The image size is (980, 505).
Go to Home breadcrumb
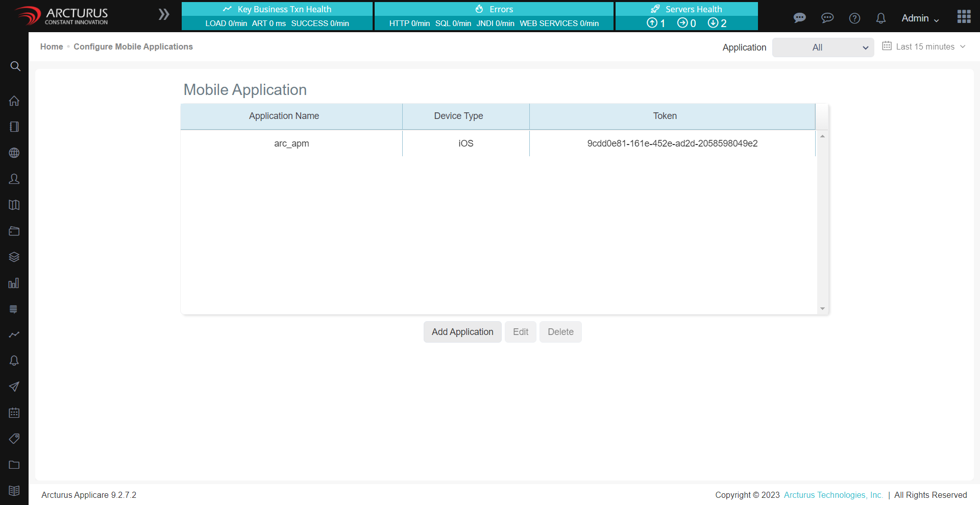pos(52,46)
